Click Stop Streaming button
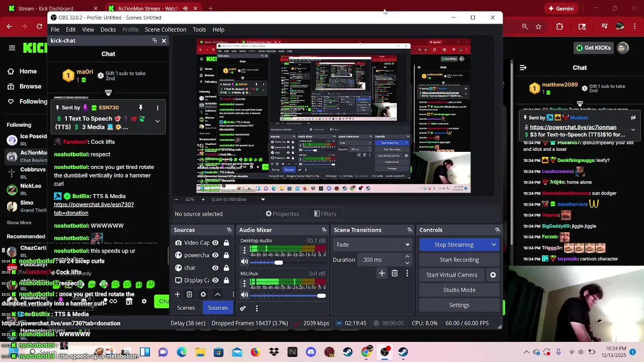Screen dimensions: 644x362 point(454,245)
